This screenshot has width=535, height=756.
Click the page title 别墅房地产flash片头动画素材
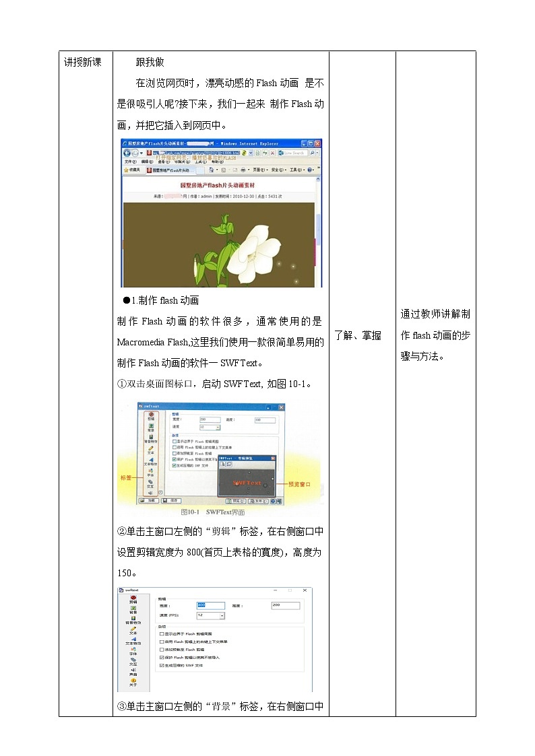[x=218, y=185]
